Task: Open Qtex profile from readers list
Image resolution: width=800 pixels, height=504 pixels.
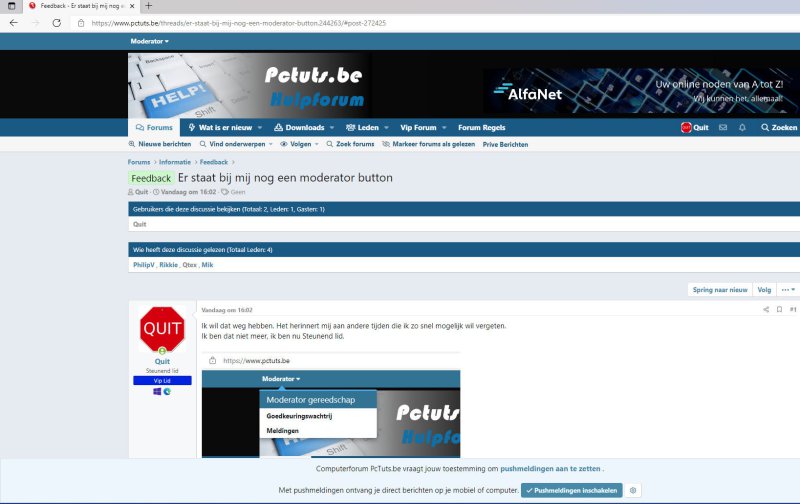Action: [189, 265]
